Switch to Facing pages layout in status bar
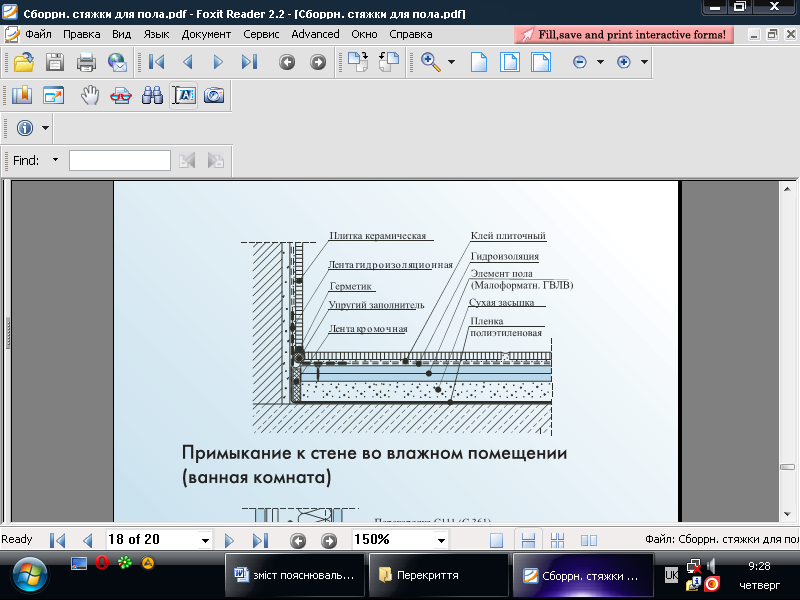Image resolution: width=800 pixels, height=600 pixels. pyautogui.click(x=589, y=540)
